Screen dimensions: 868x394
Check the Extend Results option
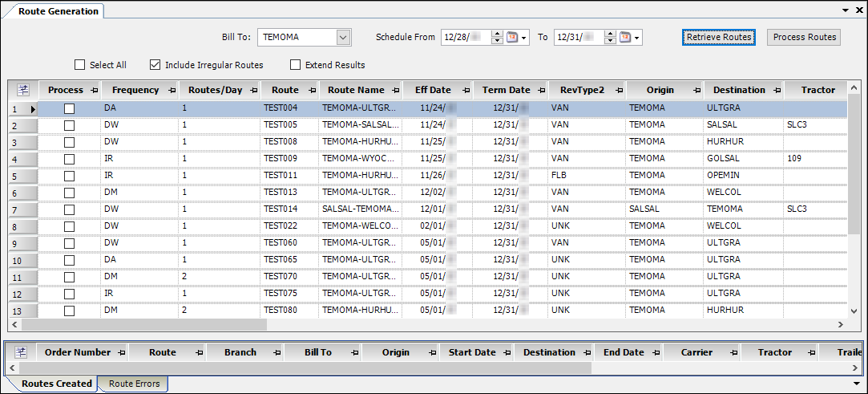296,65
